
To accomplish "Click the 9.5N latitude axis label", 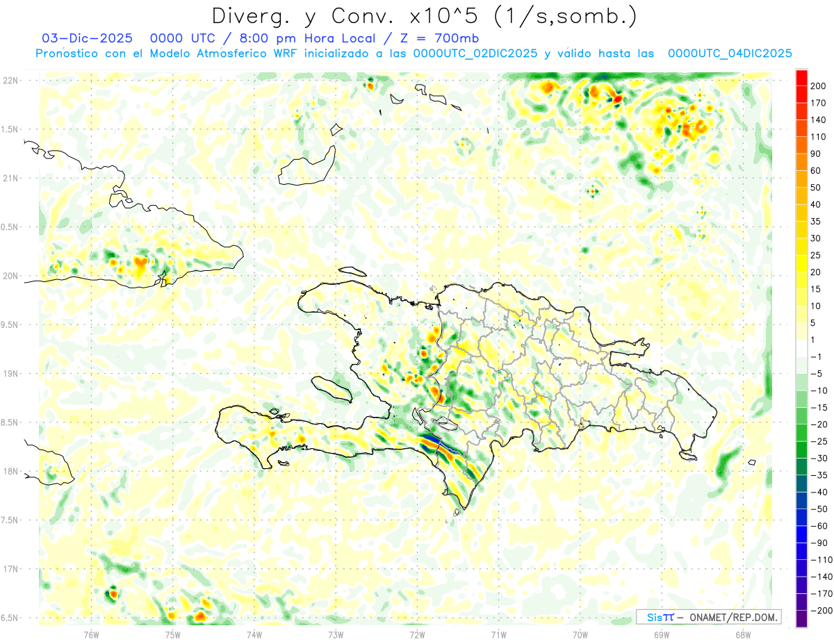I will pos(10,324).
